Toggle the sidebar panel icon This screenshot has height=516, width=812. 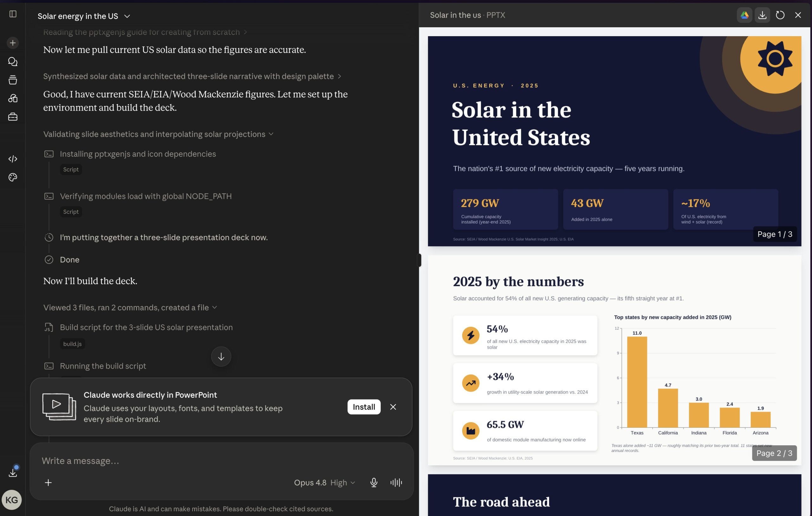point(13,14)
